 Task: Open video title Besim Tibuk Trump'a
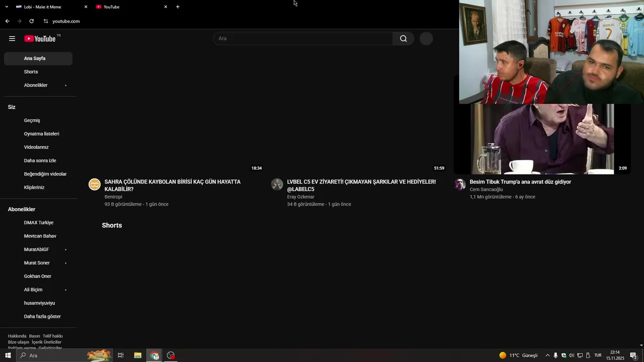(x=520, y=182)
